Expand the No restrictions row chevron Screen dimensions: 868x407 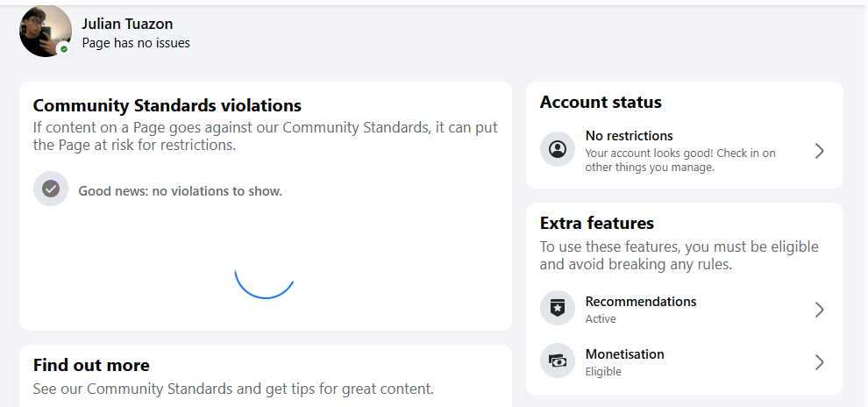pyautogui.click(x=820, y=151)
